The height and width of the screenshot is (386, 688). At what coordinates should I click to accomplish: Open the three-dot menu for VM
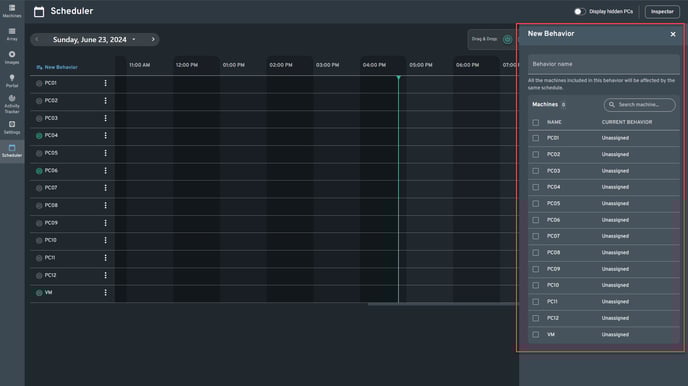point(105,293)
